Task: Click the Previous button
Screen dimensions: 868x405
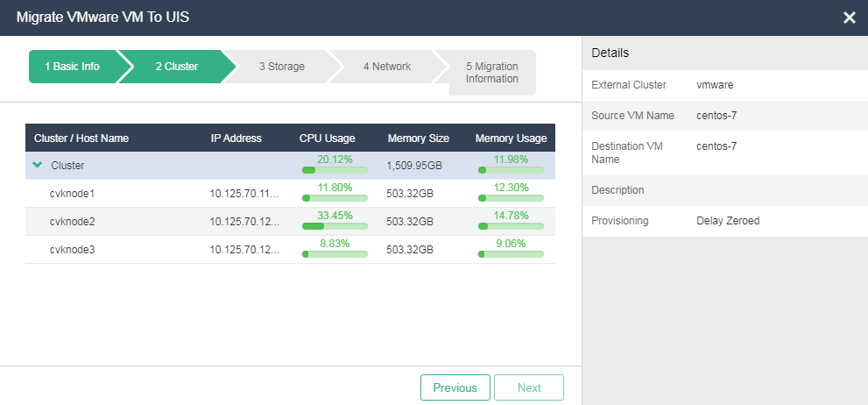Action: pyautogui.click(x=455, y=387)
